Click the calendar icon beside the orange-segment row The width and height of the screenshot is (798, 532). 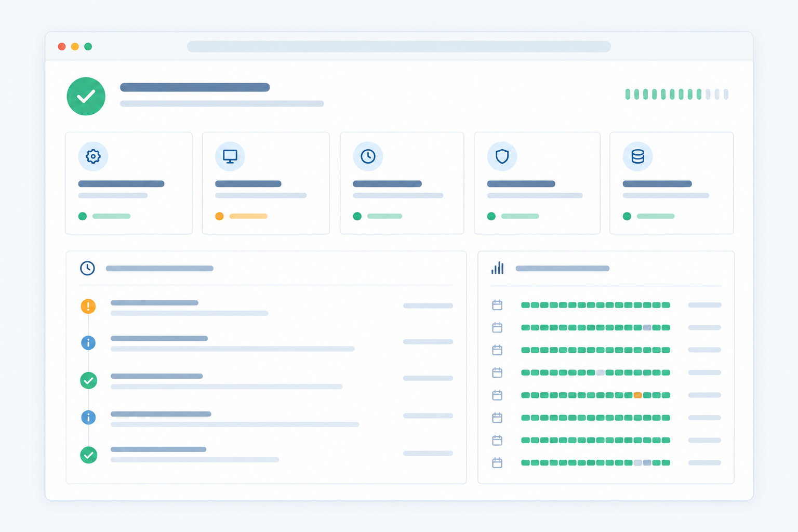click(x=497, y=395)
